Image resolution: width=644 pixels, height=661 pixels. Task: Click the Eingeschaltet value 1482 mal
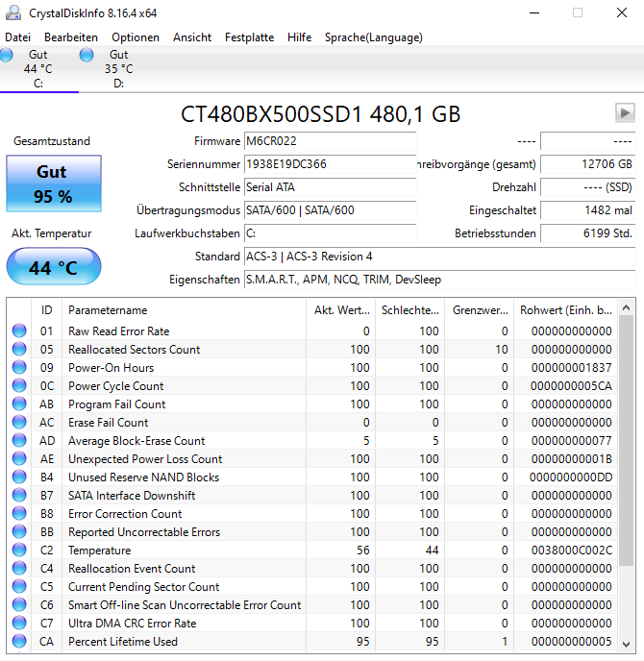[x=588, y=210]
